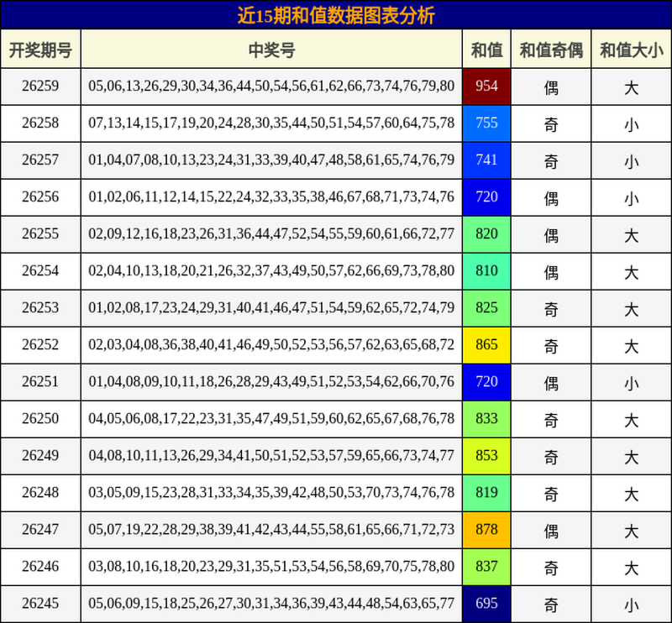Click the 和值奇偶 column header
This screenshot has width=672, height=623.
pyautogui.click(x=551, y=49)
